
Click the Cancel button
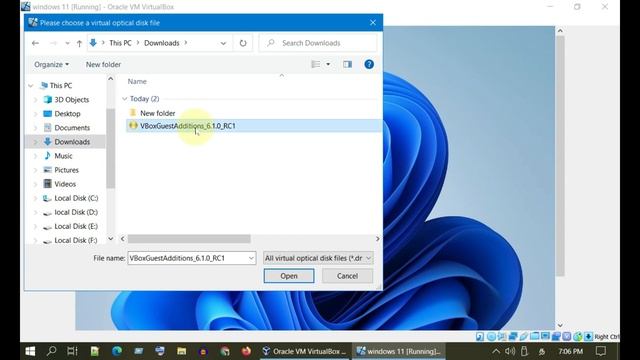347,276
